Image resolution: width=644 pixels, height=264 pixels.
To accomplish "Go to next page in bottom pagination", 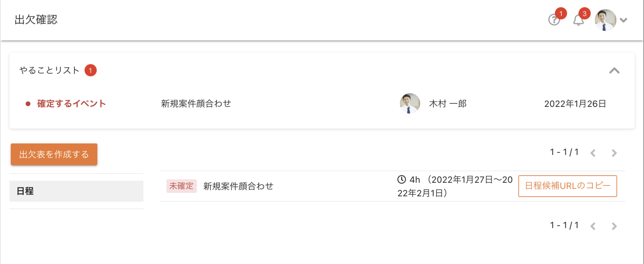I will pos(614,226).
